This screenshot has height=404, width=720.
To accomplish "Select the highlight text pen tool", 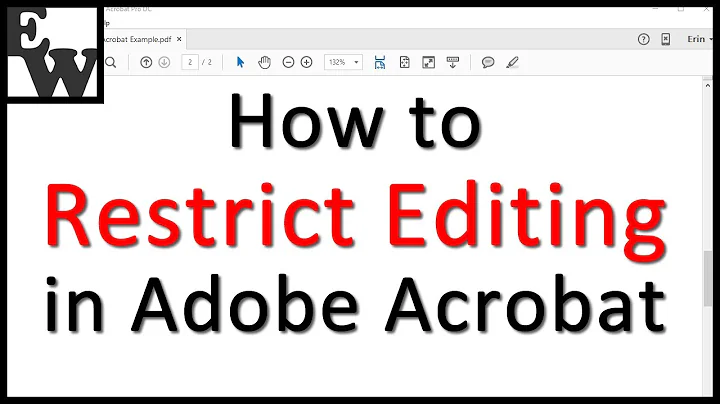I will [x=512, y=62].
